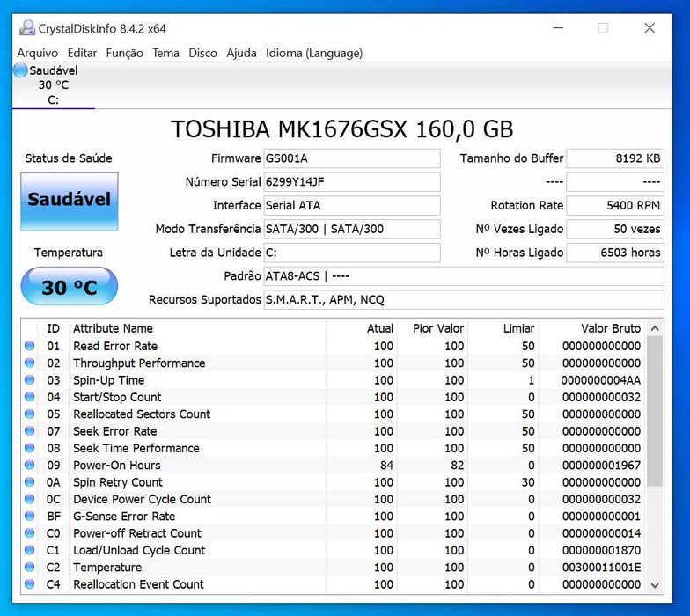690x616 pixels.
Task: Click the attribute list vertical scrollbar thumb
Action: click(x=655, y=412)
